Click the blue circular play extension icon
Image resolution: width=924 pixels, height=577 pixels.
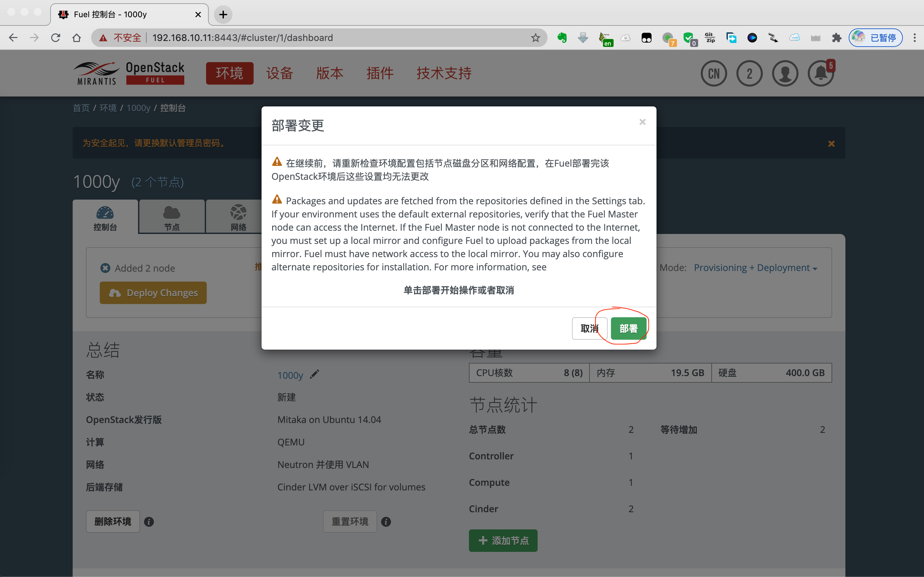click(752, 37)
